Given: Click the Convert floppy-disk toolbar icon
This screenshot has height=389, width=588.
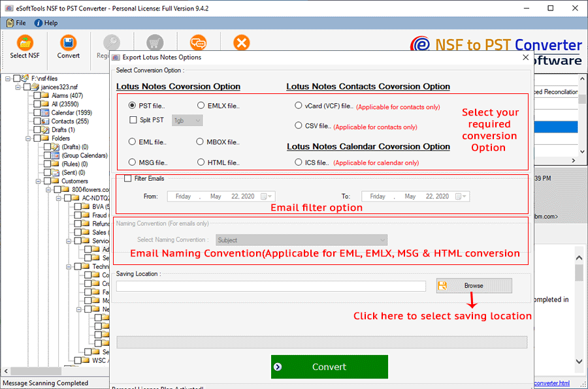Looking at the screenshot, I should pyautogui.click(x=69, y=44).
